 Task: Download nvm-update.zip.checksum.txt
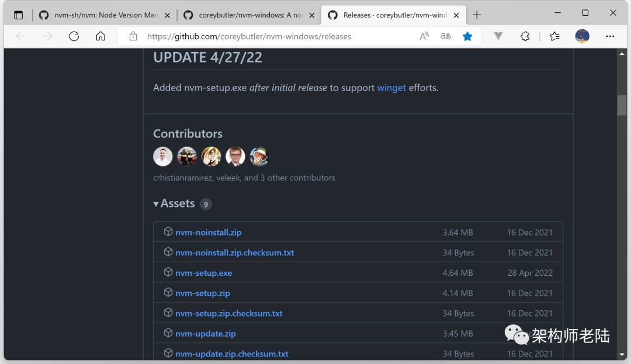232,354
